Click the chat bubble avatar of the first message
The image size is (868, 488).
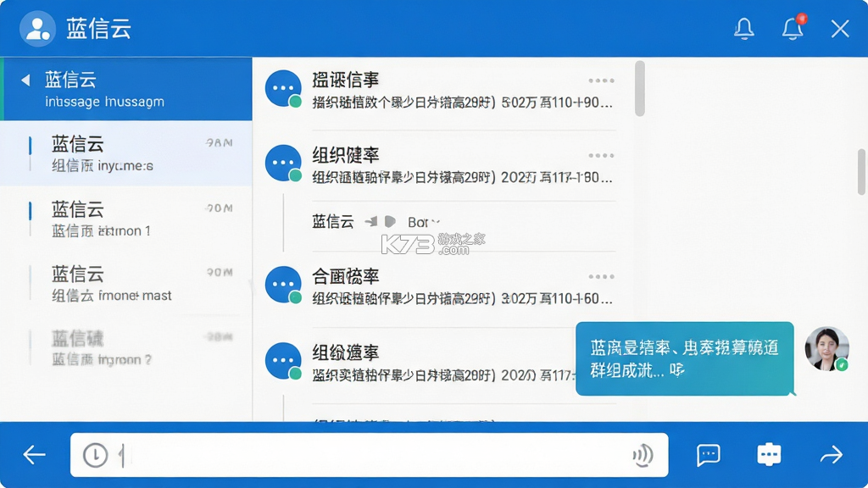click(x=283, y=88)
